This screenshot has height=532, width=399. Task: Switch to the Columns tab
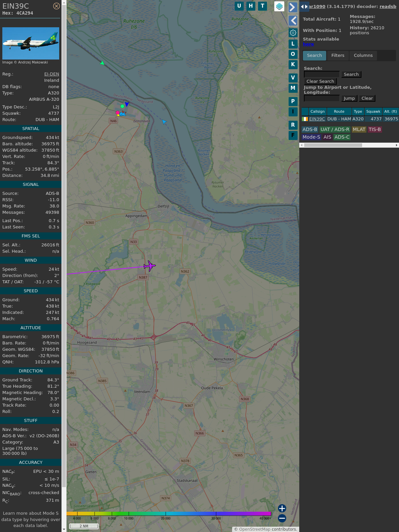point(363,56)
